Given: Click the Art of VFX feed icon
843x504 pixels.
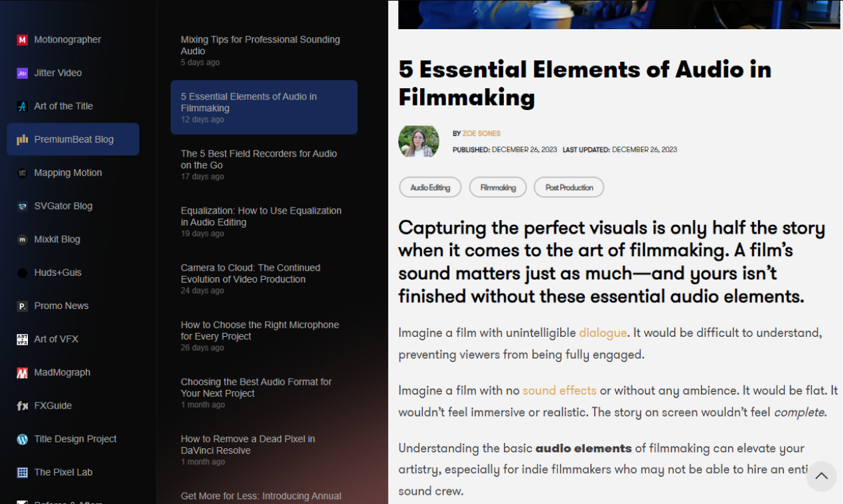Looking at the screenshot, I should pyautogui.click(x=22, y=339).
